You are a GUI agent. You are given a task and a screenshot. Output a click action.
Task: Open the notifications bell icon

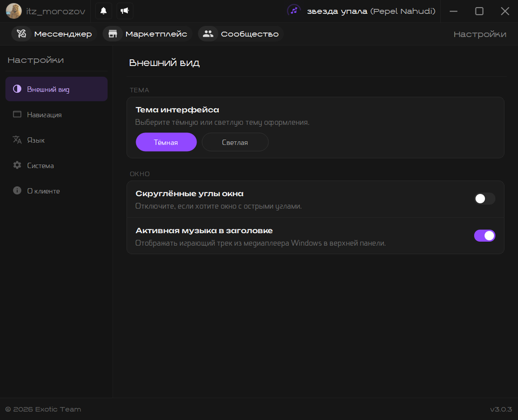pyautogui.click(x=103, y=11)
